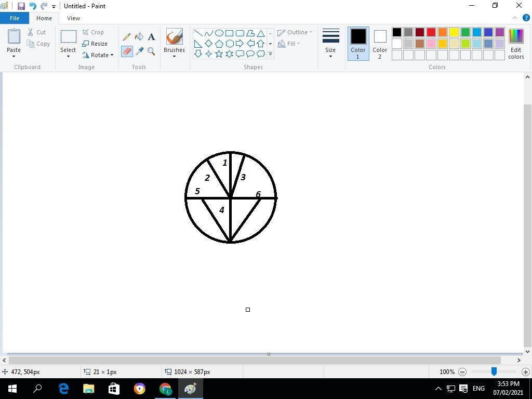This screenshot has width=532, height=399.
Task: Choose the Down arrow shape
Action: coord(198,54)
